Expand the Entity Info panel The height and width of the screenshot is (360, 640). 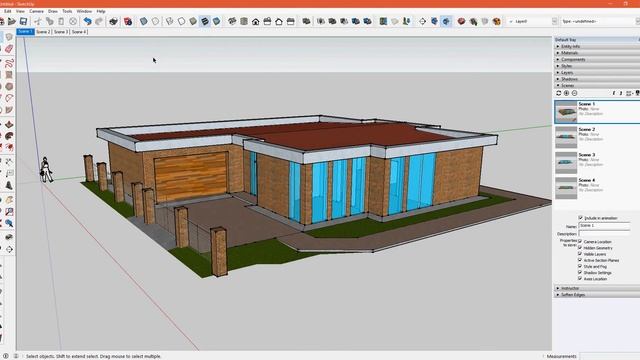[597, 47]
